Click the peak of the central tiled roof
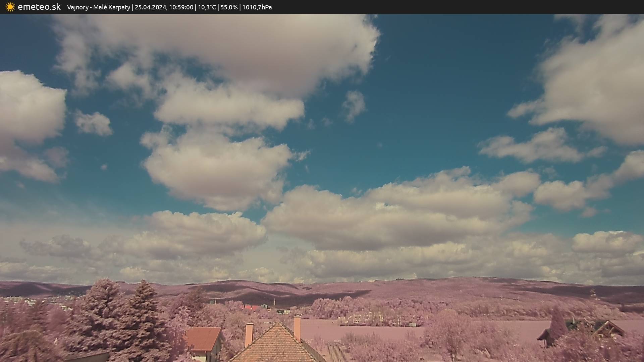 (278, 324)
